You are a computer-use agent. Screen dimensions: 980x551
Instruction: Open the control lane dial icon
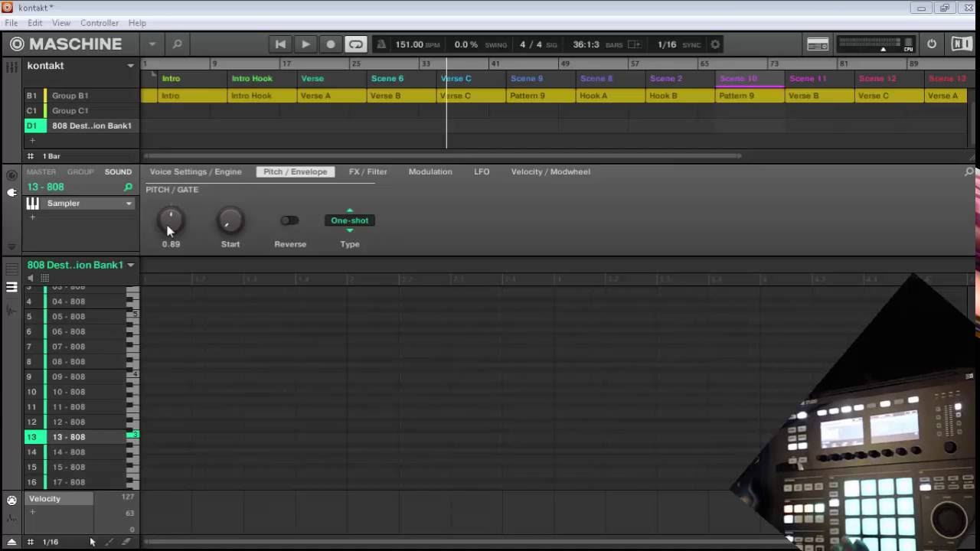pyautogui.click(x=11, y=500)
